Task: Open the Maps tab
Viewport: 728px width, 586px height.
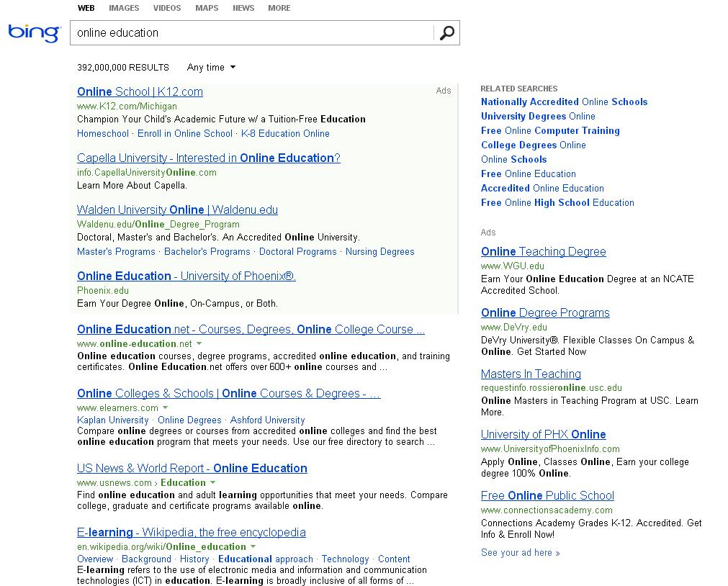Action: 207,8
